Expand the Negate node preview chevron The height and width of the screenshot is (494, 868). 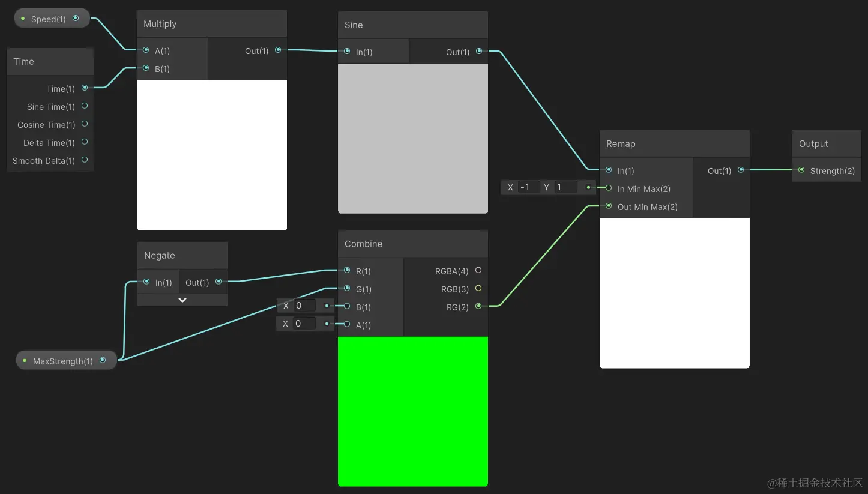point(182,300)
